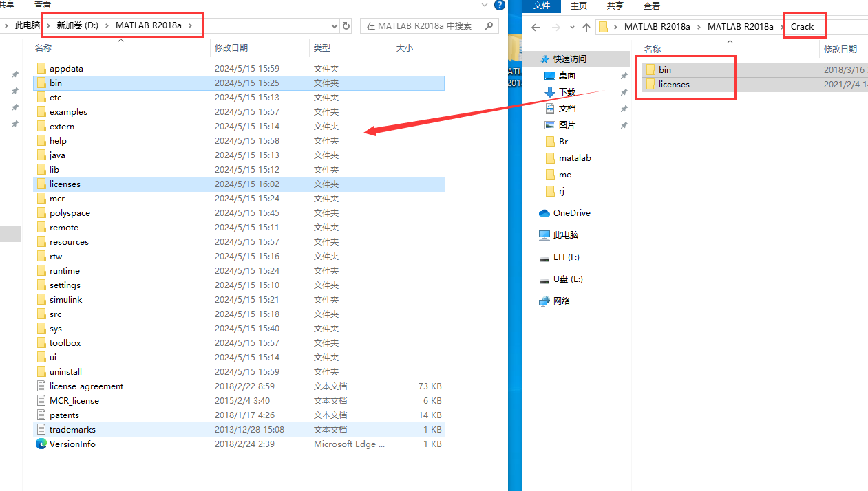868x491 pixels.
Task: Click the trademarks file name
Action: [72, 430]
